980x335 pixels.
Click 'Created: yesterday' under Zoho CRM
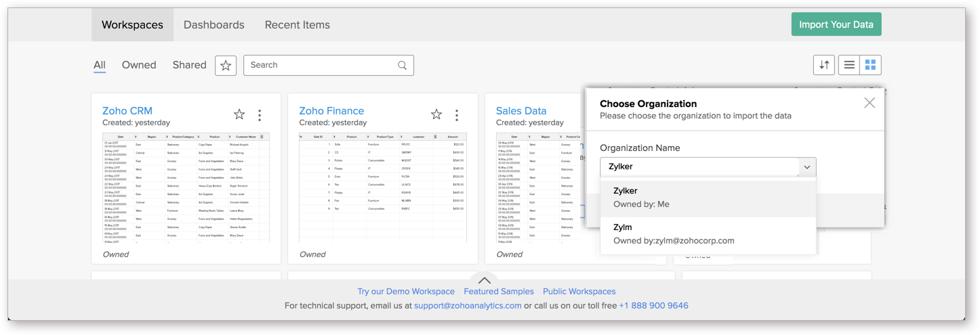coord(136,123)
